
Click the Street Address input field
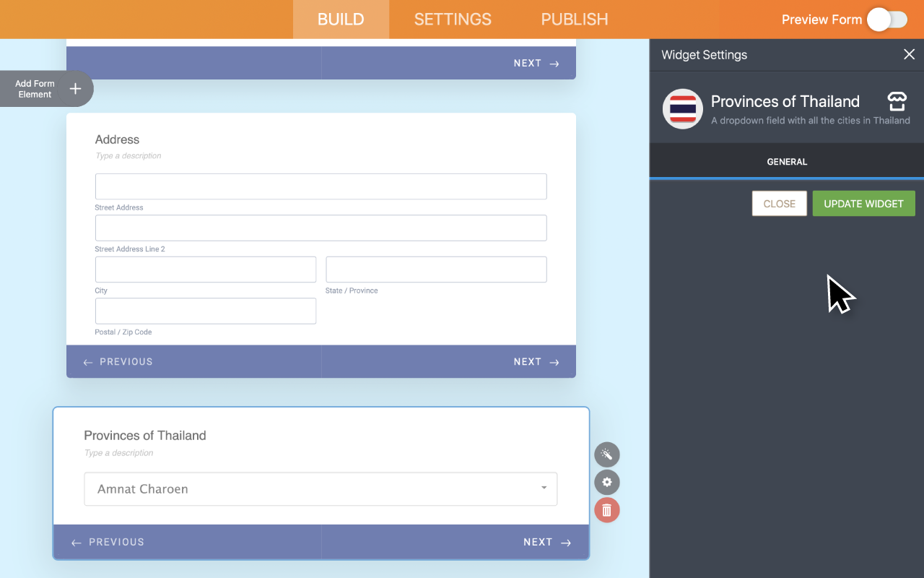point(321,186)
